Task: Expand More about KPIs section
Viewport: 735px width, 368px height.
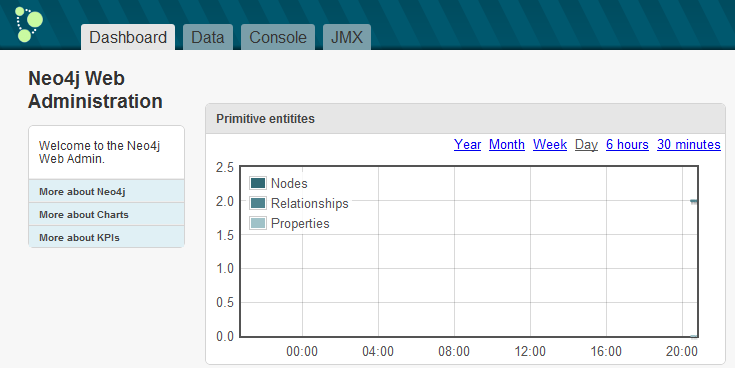Action: [x=106, y=237]
